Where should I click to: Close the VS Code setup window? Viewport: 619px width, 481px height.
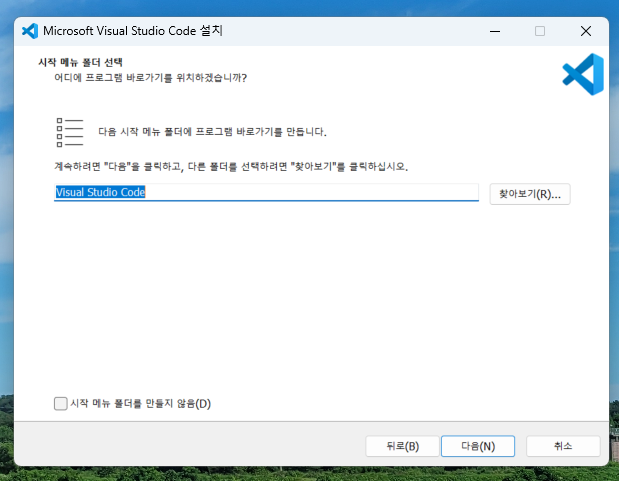(586, 31)
